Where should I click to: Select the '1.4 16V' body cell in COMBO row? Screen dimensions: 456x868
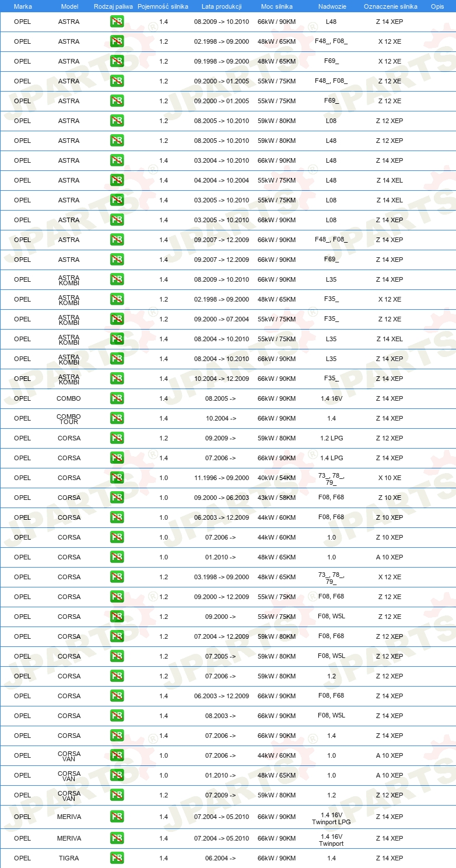[331, 398]
